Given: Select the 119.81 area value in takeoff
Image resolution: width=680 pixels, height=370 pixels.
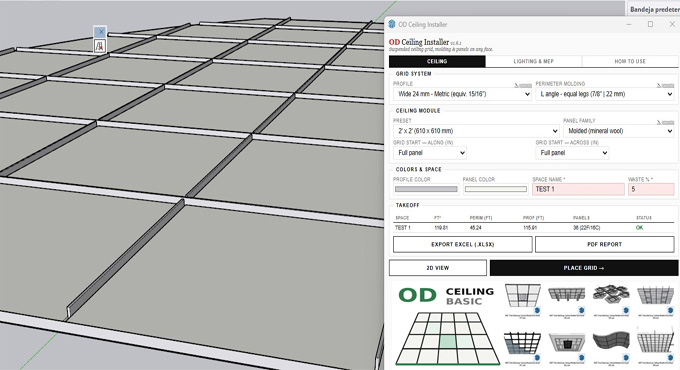Looking at the screenshot, I should coord(441,228).
